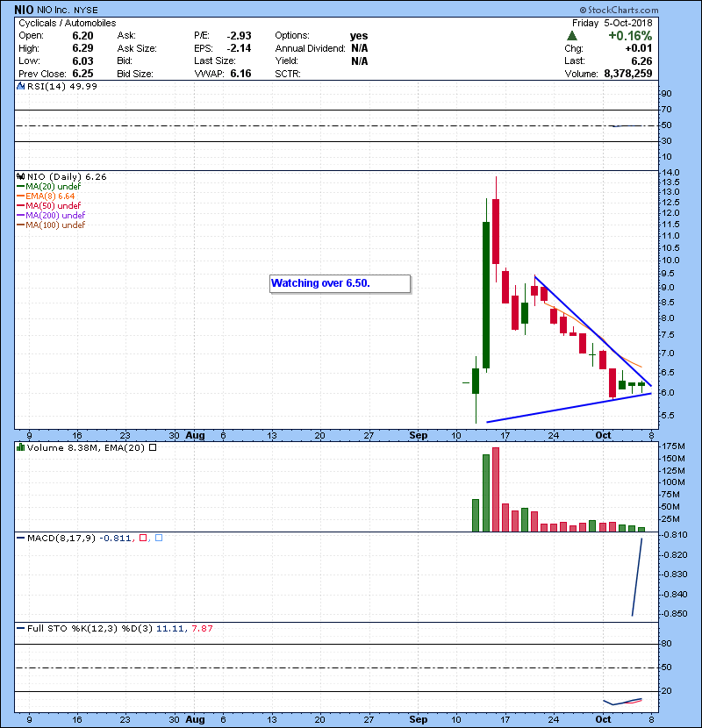Viewport: 702px width, 728px height.
Task: Click the Prev Close value 6.25
Action: (82, 74)
